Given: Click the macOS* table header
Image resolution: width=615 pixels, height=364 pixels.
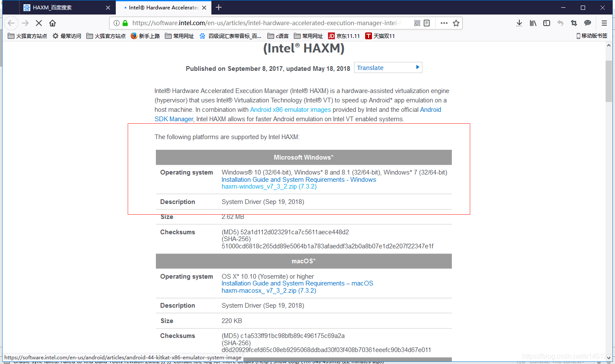Looking at the screenshot, I should coord(304,261).
